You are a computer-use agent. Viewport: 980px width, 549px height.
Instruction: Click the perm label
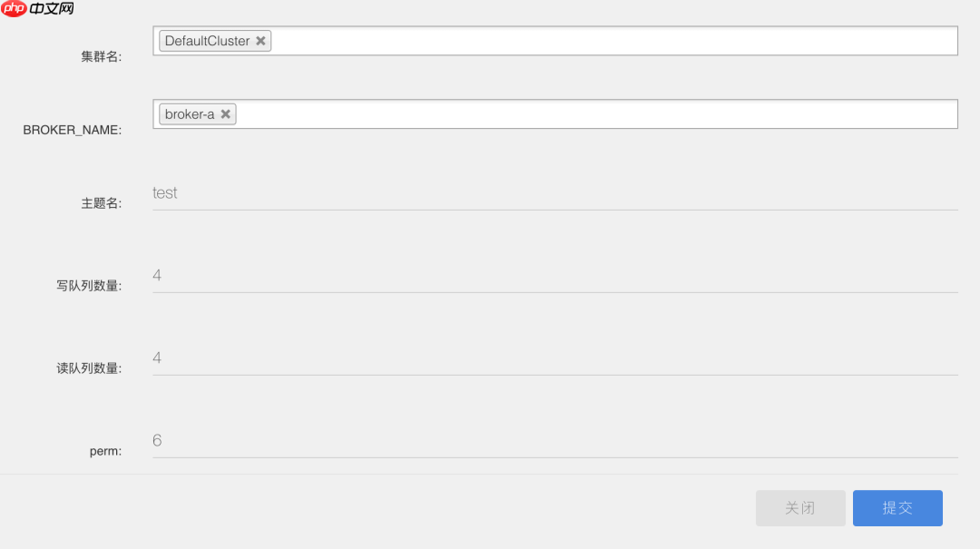pyautogui.click(x=105, y=451)
